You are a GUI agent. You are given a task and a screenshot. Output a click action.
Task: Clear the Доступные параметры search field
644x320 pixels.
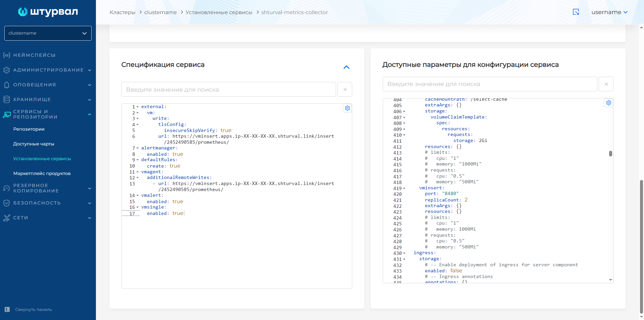pos(606,84)
